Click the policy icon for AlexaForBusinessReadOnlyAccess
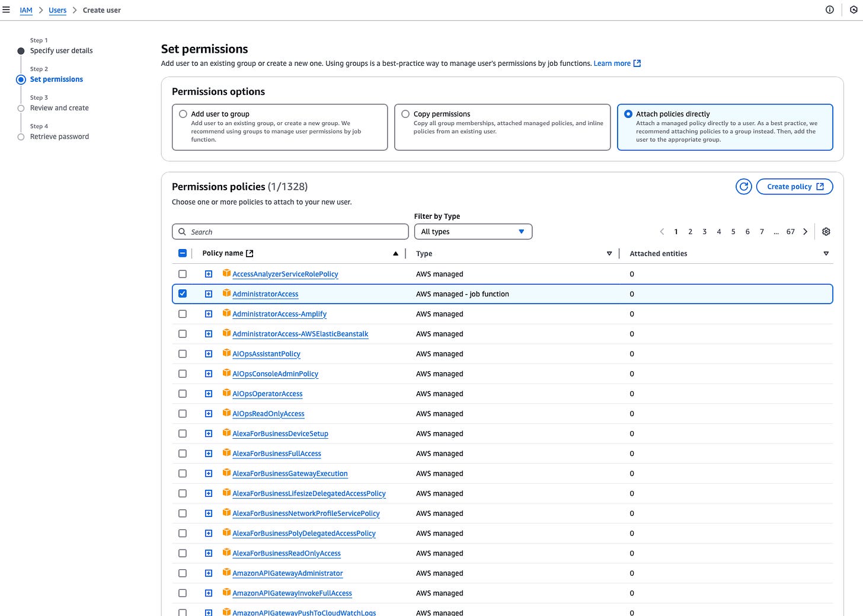The height and width of the screenshot is (616, 863). click(226, 552)
